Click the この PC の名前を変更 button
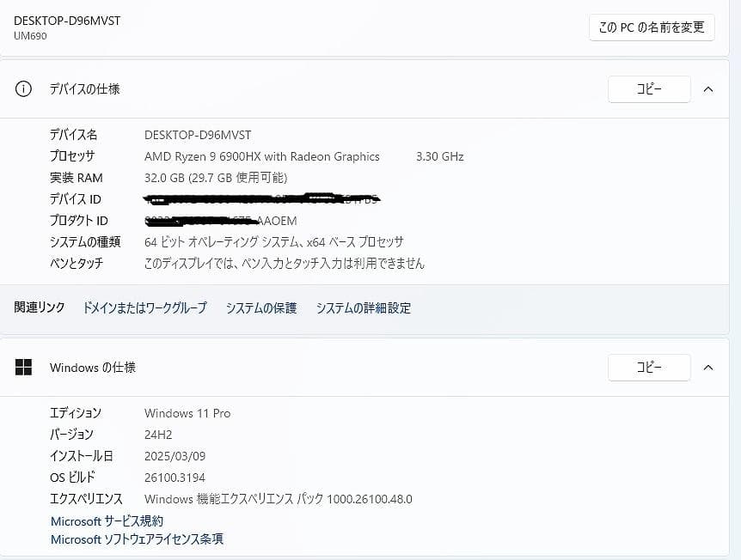The height and width of the screenshot is (560, 741). pyautogui.click(x=651, y=27)
